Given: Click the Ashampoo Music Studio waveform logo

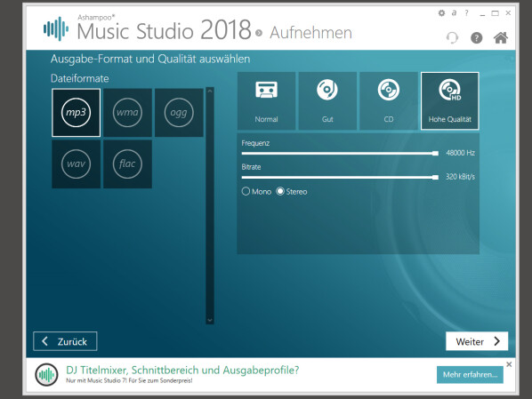Looking at the screenshot, I should [56, 28].
